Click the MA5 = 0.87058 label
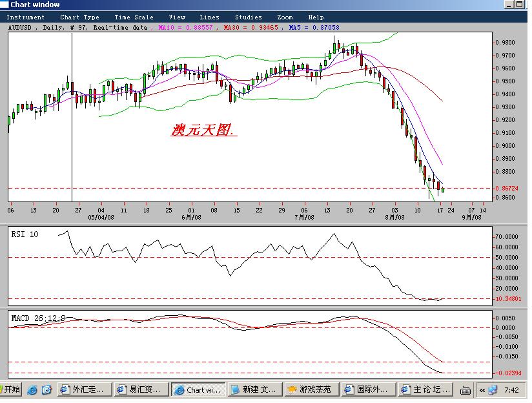 (x=314, y=28)
